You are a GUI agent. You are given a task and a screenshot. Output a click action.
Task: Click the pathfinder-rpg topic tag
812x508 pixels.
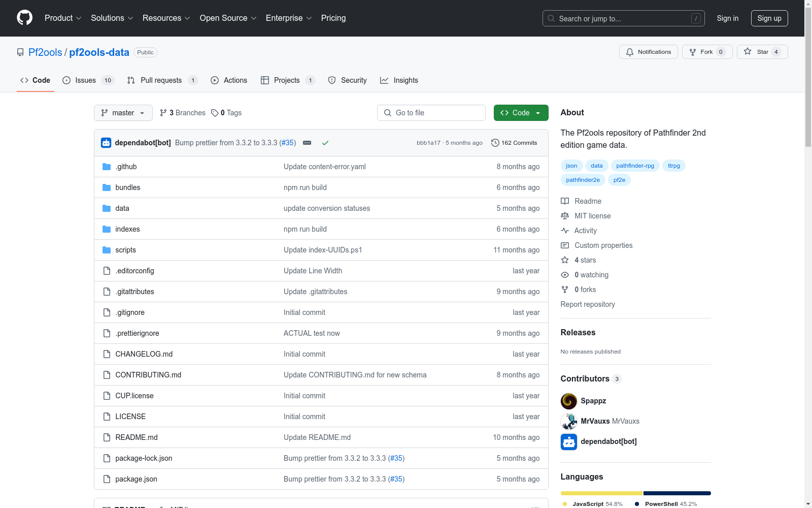click(x=635, y=166)
